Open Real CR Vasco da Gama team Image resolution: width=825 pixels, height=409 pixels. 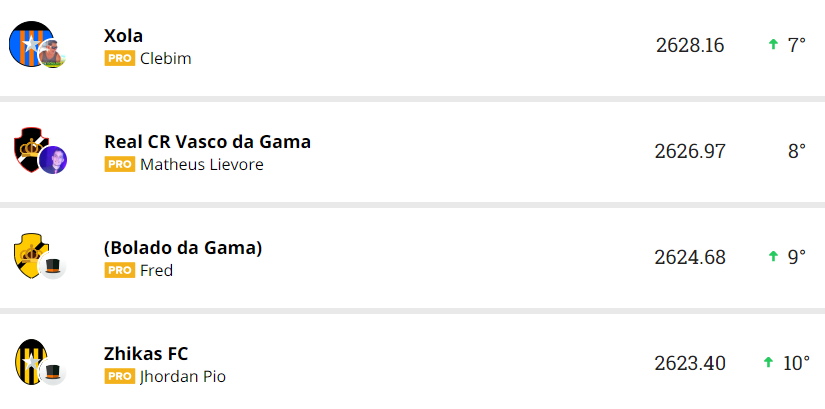(207, 142)
